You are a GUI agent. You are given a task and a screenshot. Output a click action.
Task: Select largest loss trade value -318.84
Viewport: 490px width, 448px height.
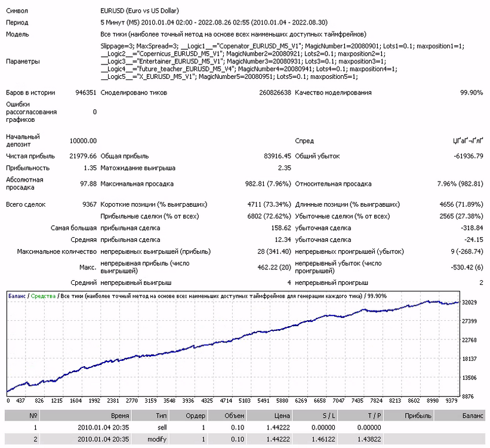[x=472, y=228]
